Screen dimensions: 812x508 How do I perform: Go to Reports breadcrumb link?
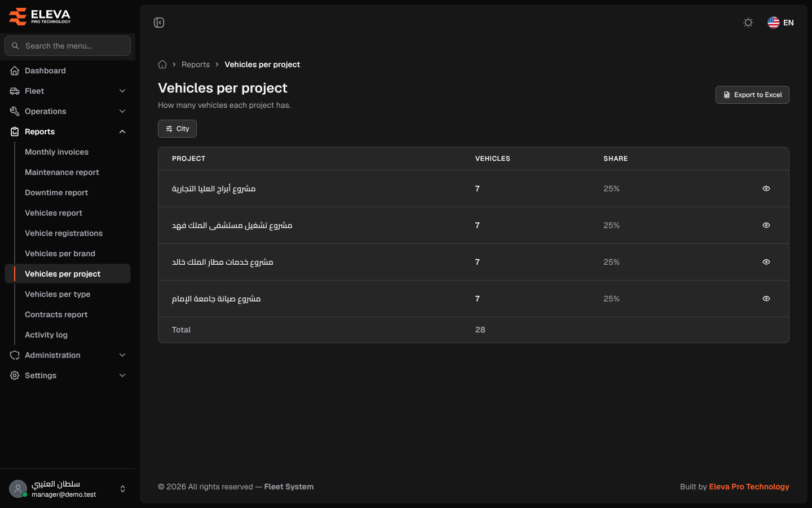pyautogui.click(x=196, y=64)
